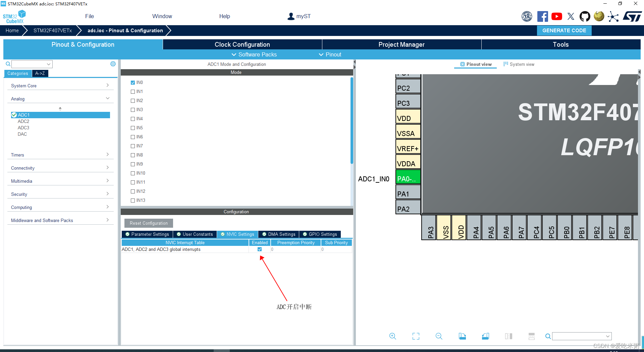The height and width of the screenshot is (352, 644).
Task: Open the Window menu
Action: pyautogui.click(x=162, y=16)
